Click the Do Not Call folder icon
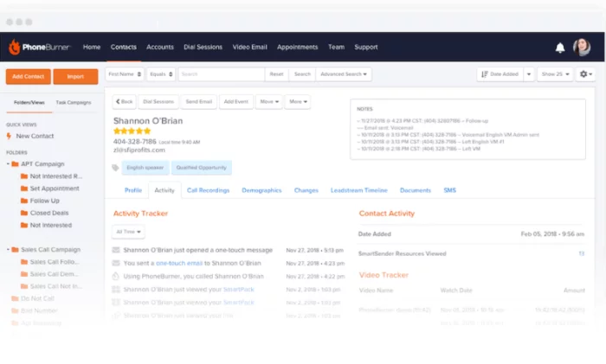Viewport: 606px width, 364px height. (15, 298)
